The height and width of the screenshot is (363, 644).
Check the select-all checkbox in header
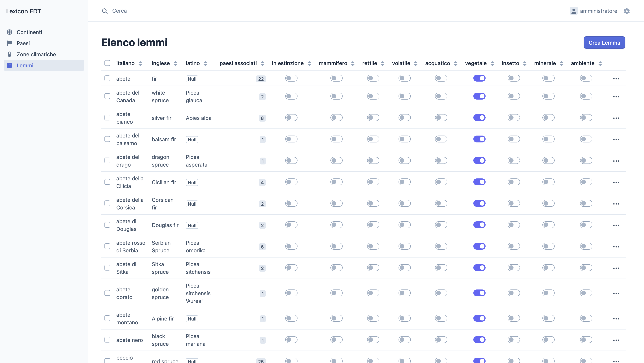pos(107,63)
